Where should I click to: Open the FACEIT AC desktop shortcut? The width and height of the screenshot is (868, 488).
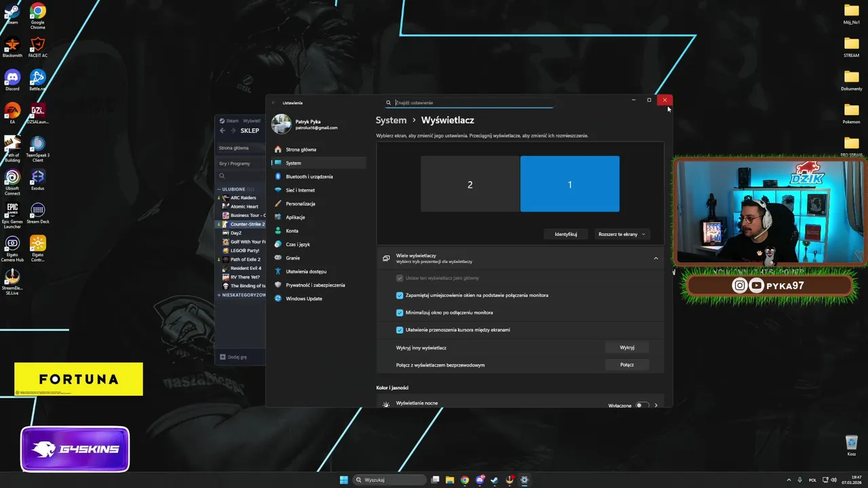coord(38,47)
